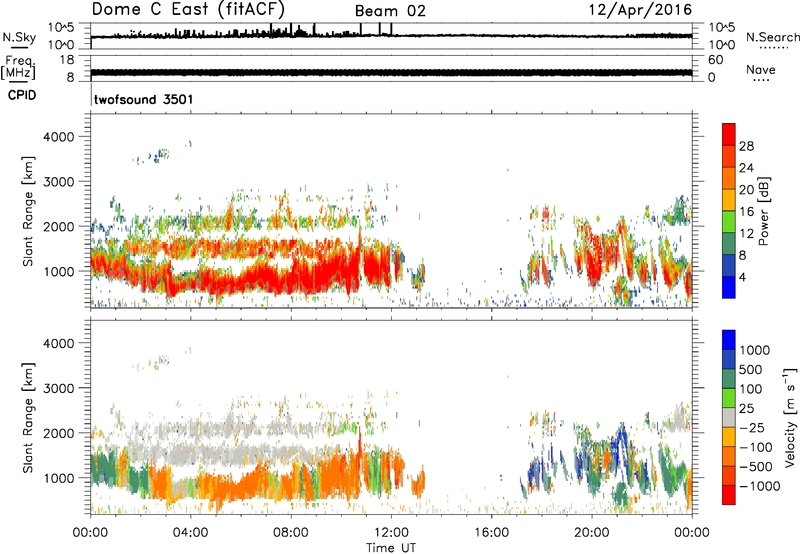Click '4000' on the power panel range axis
800x554 pixels.
(59, 137)
